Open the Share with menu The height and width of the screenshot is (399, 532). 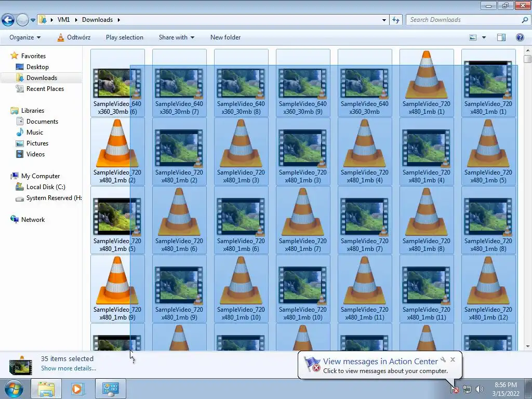pyautogui.click(x=177, y=37)
